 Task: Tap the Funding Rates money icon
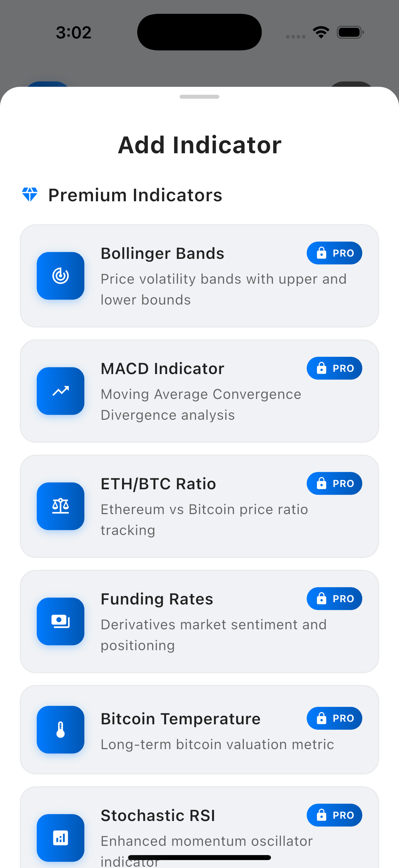[x=61, y=621]
